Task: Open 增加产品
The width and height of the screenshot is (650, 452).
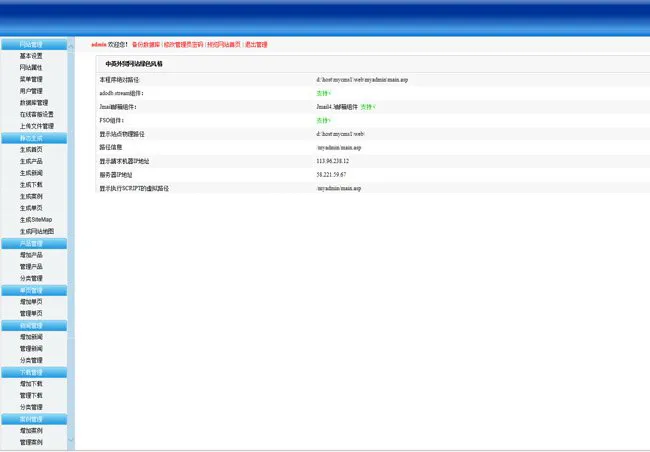Action: [31, 255]
